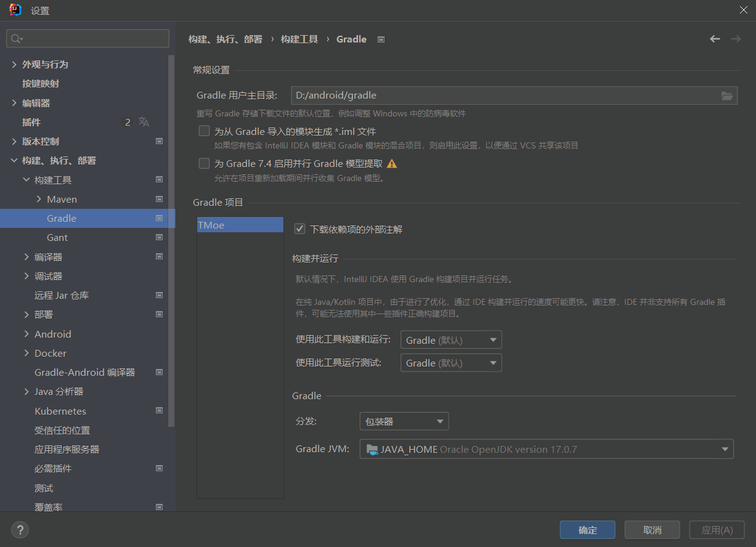756x547 pixels.
Task: Click project-level icon beside Maven
Action: coord(159,199)
